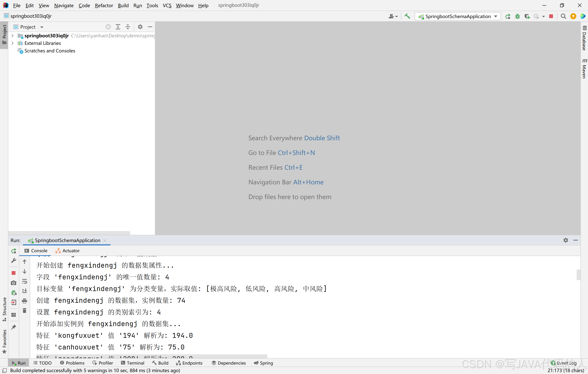Select Opened File locate target icon
Image resolution: width=588 pixels, height=374 pixels.
point(108,27)
